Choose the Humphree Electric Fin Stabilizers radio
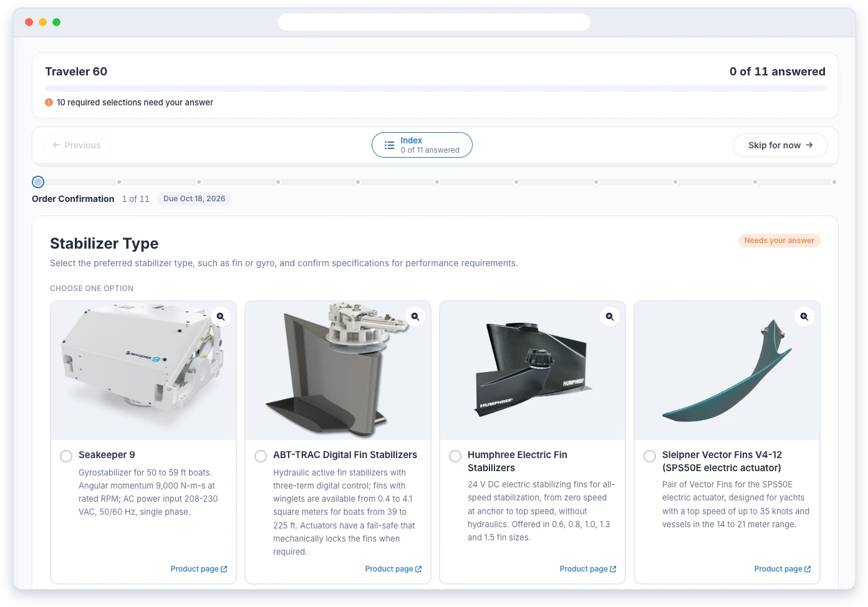The image size is (868, 607). pos(455,456)
